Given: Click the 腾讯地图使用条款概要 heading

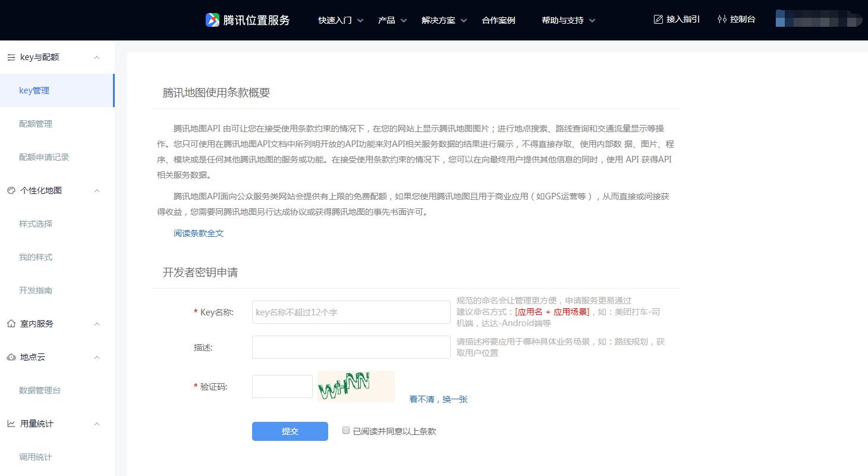Looking at the screenshot, I should pyautogui.click(x=216, y=93).
